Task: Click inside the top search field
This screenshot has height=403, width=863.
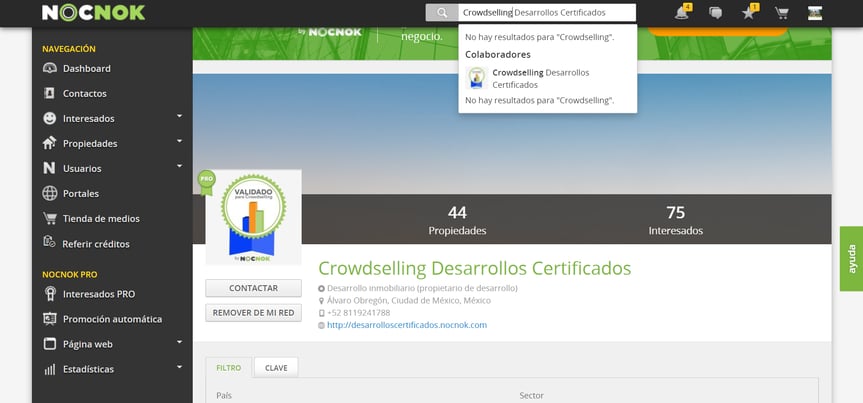Action: (x=547, y=12)
